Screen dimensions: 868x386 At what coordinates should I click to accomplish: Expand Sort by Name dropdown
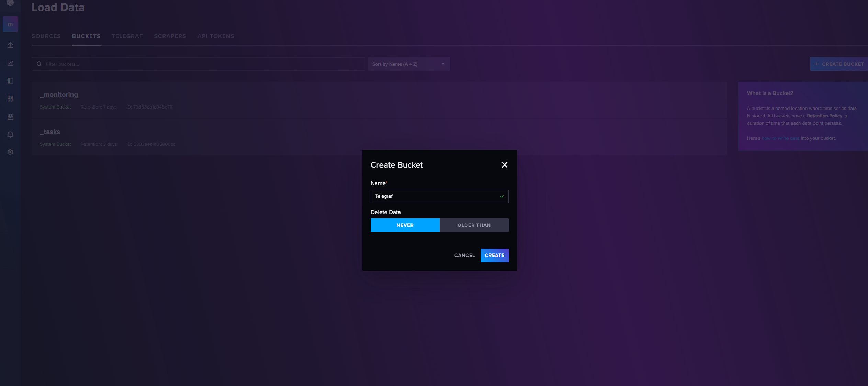click(408, 64)
